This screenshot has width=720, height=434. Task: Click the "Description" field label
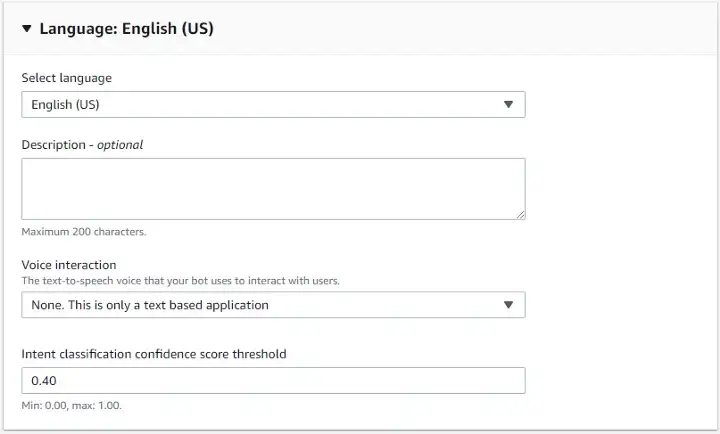pos(54,145)
